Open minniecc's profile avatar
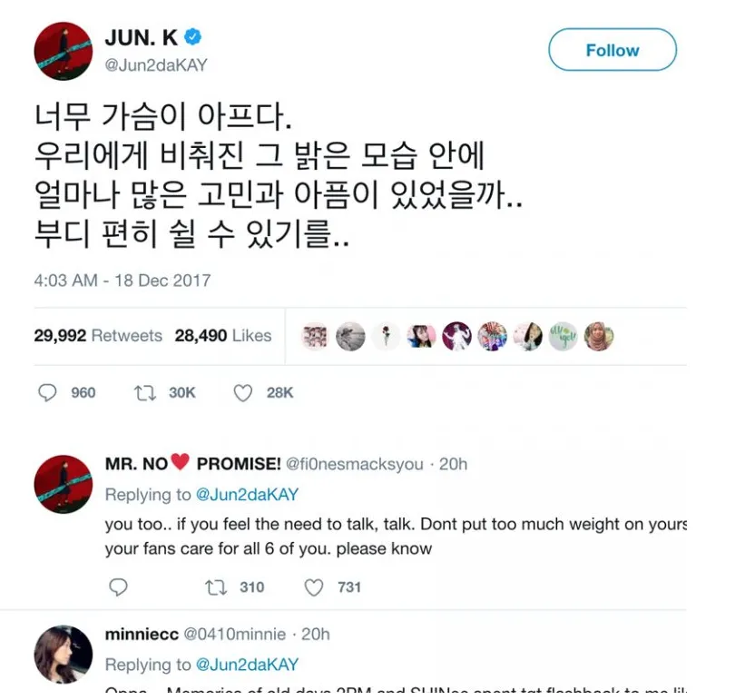Image resolution: width=745 pixels, height=700 pixels. [x=64, y=655]
